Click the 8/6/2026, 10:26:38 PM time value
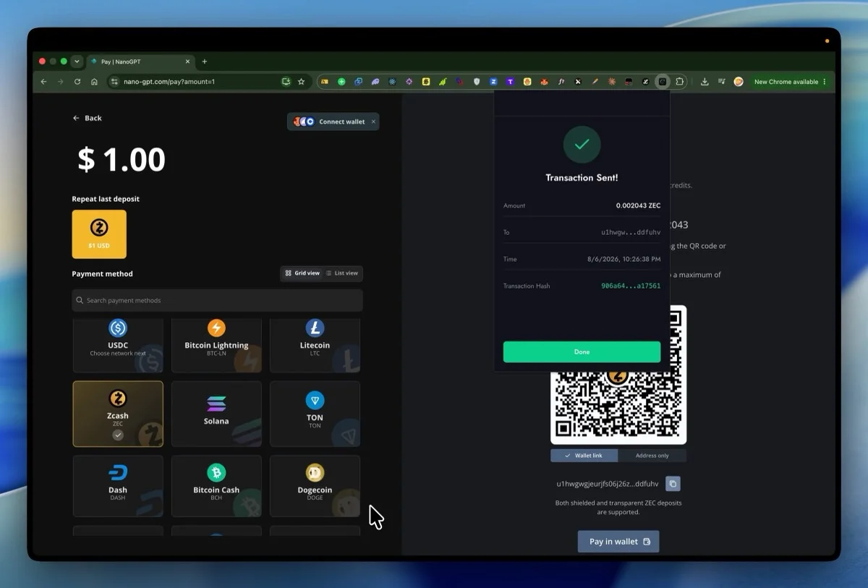The width and height of the screenshot is (868, 588). pyautogui.click(x=624, y=259)
